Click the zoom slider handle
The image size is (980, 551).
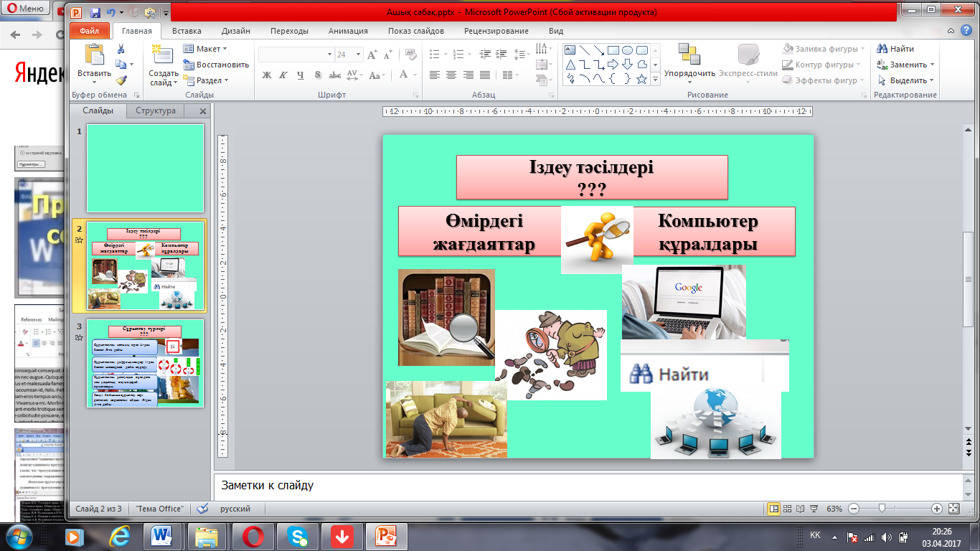point(882,508)
